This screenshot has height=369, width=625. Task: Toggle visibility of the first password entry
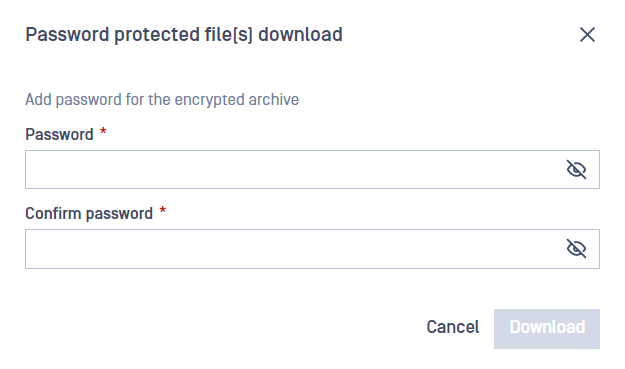tap(576, 169)
